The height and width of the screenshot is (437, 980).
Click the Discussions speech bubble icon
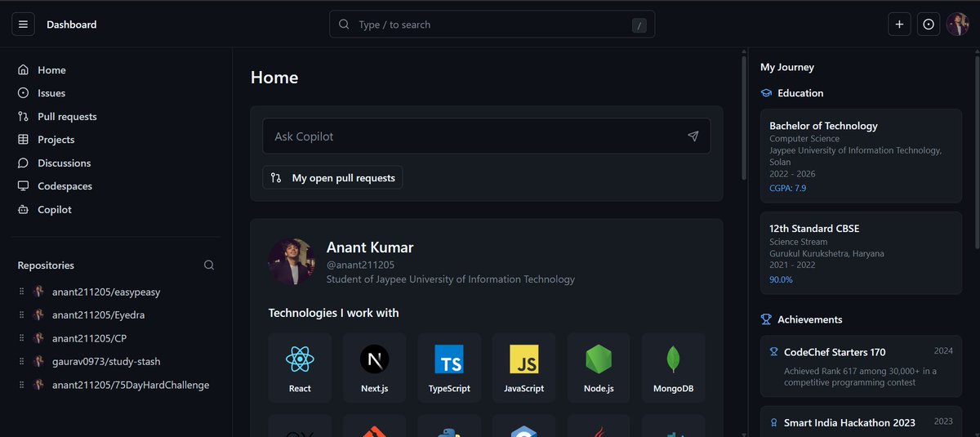23,163
